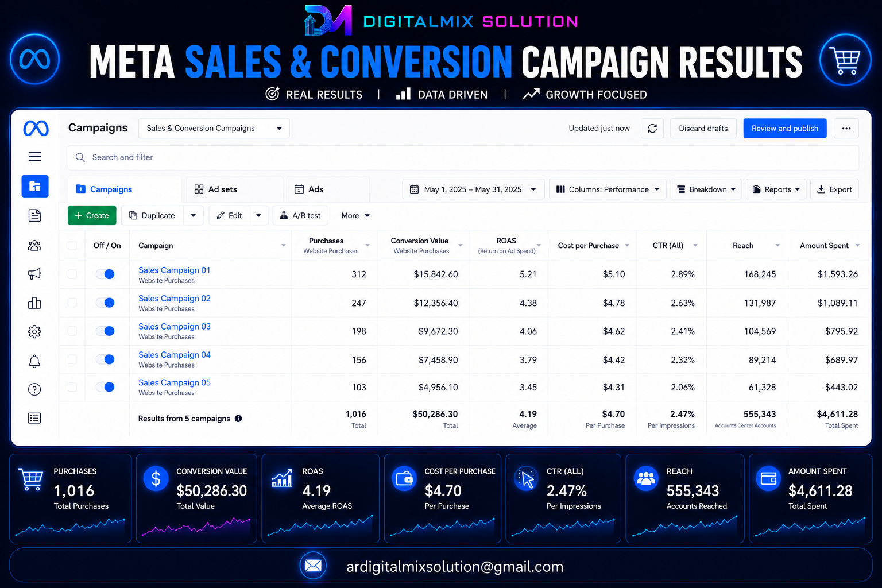
Task: Click the search magnifier icon
Action: point(80,157)
